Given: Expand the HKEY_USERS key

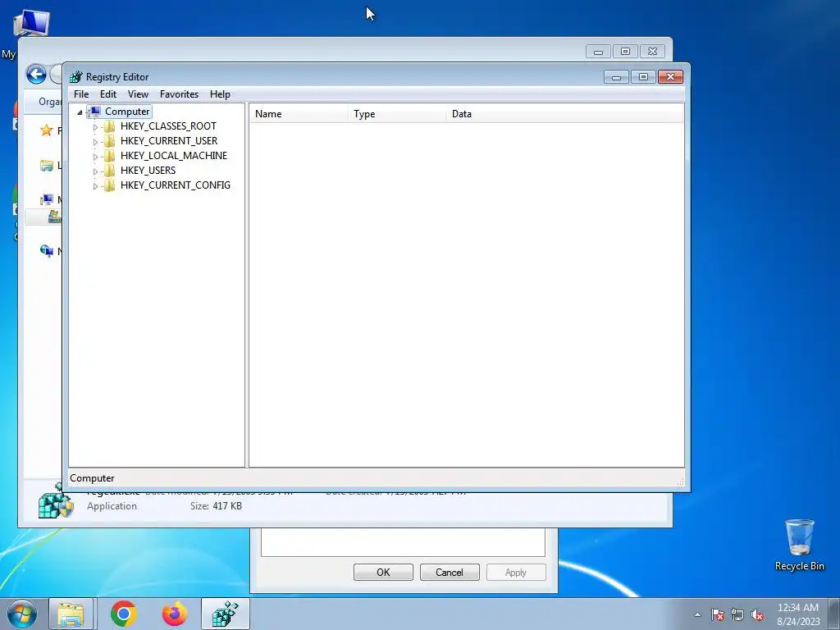Looking at the screenshot, I should tap(95, 171).
